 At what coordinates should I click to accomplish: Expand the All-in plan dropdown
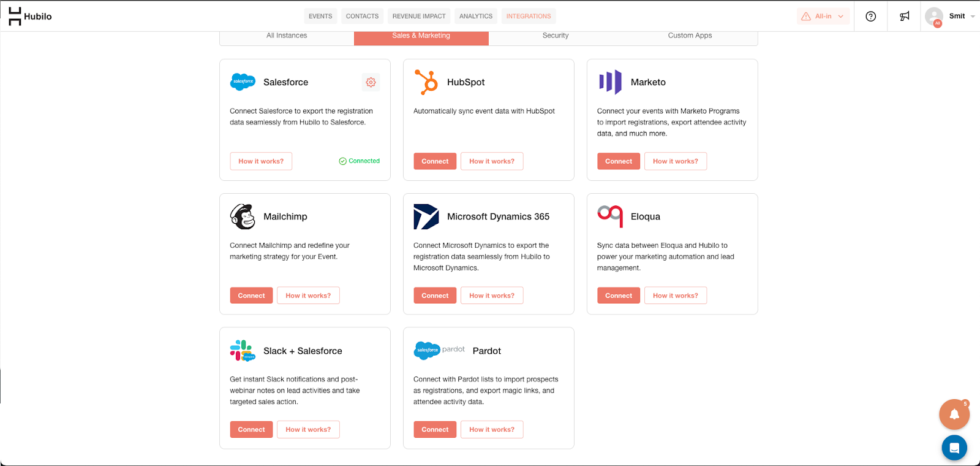(840, 17)
